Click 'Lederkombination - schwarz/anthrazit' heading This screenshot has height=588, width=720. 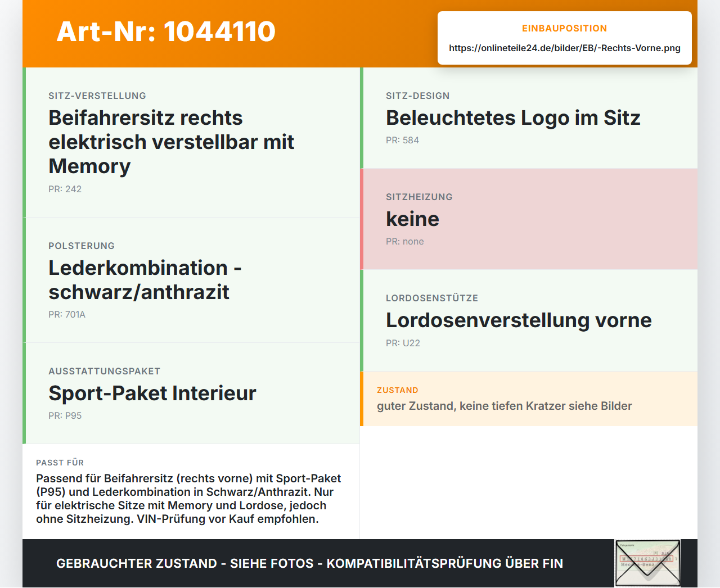(x=145, y=280)
